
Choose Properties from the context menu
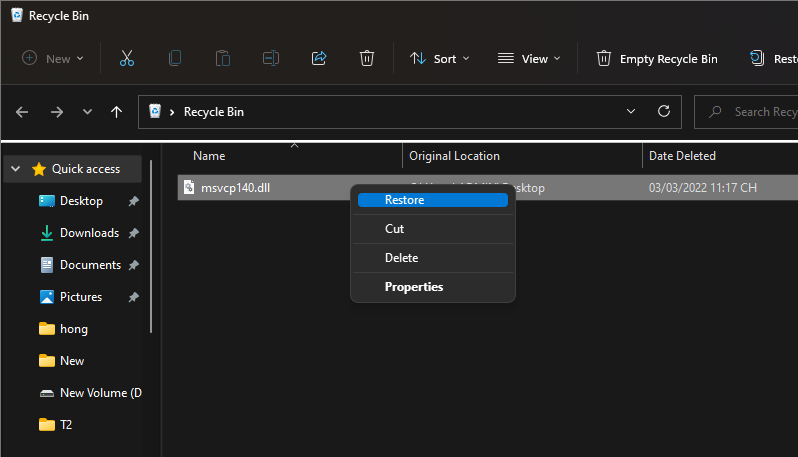(433, 287)
